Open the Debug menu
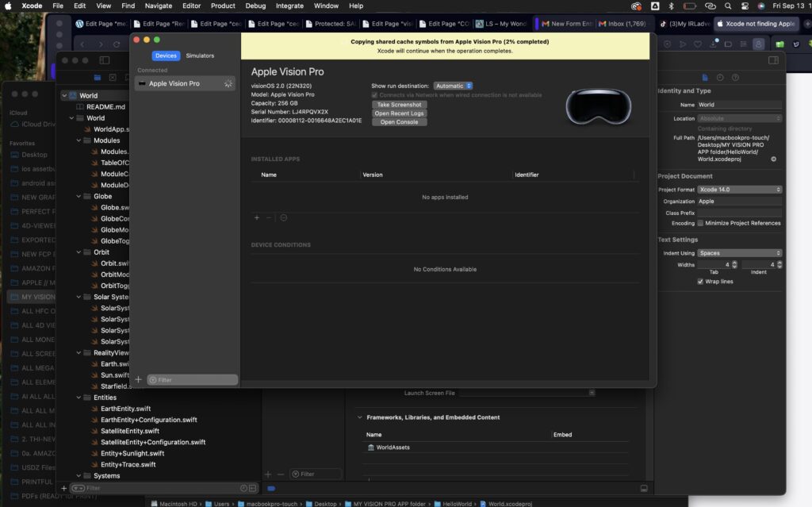This screenshot has height=507, width=812. click(255, 6)
